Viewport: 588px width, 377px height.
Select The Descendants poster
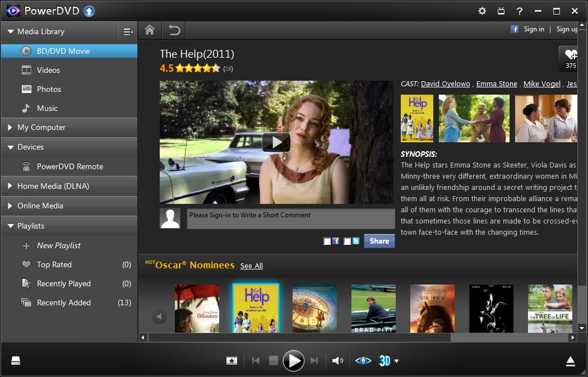[x=197, y=309]
